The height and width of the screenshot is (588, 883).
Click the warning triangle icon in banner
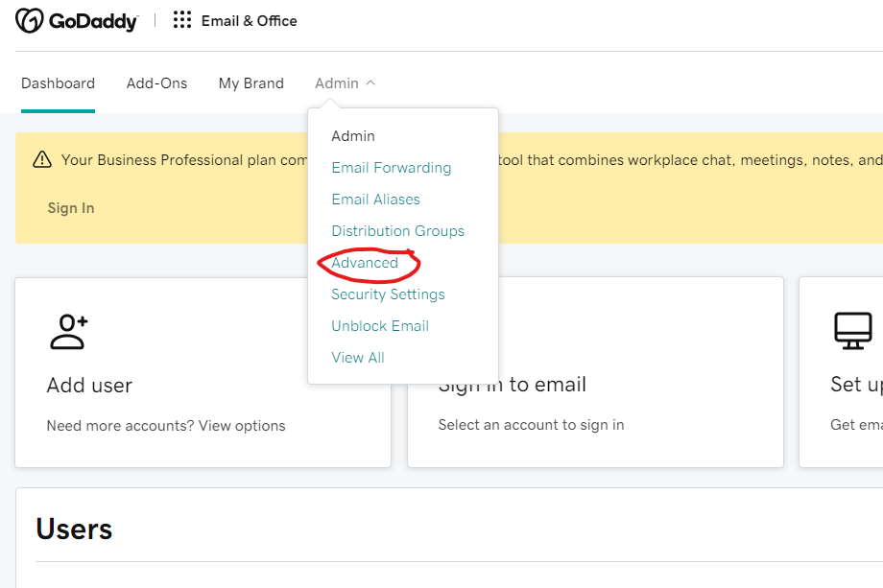[42, 160]
